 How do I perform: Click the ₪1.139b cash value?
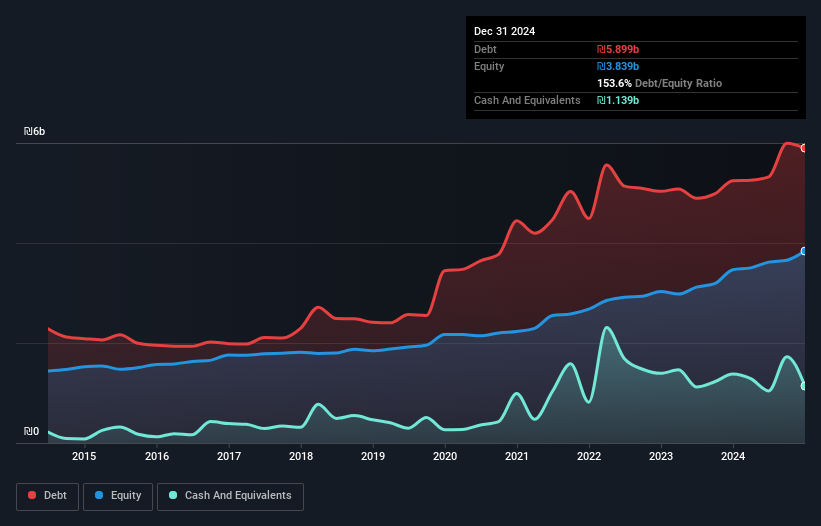coord(618,100)
